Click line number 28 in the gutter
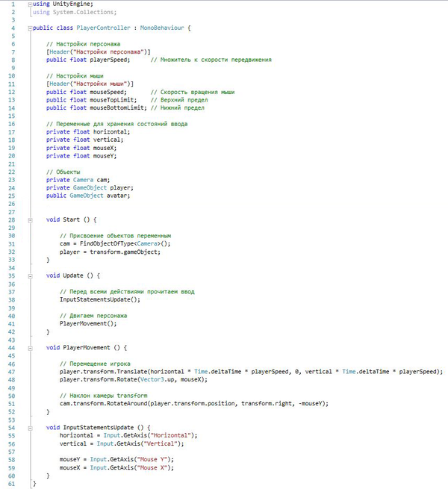Viewport: 448px width, 489px height. [x=13, y=219]
